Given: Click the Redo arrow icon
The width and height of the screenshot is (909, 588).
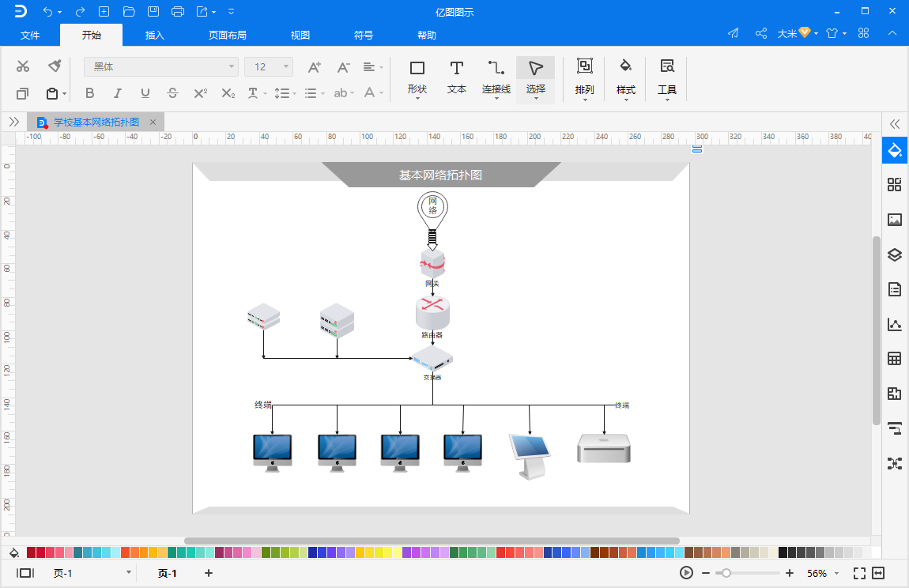Looking at the screenshot, I should pos(80,12).
